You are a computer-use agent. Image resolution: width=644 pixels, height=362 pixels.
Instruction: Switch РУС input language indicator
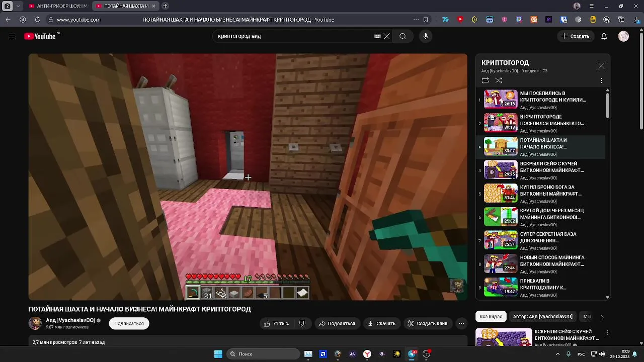pos(581,354)
